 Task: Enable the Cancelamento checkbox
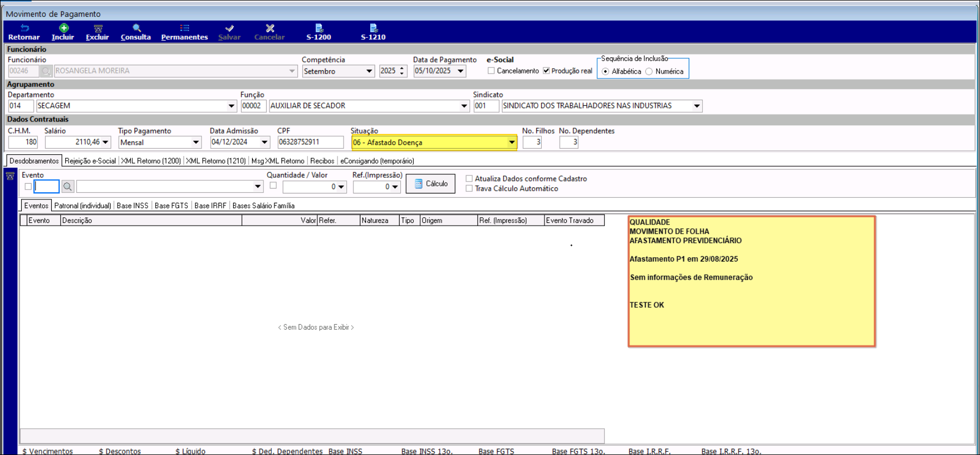[491, 71]
